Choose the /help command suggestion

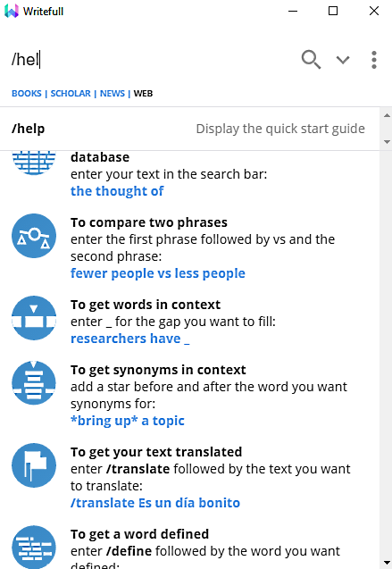point(189,129)
